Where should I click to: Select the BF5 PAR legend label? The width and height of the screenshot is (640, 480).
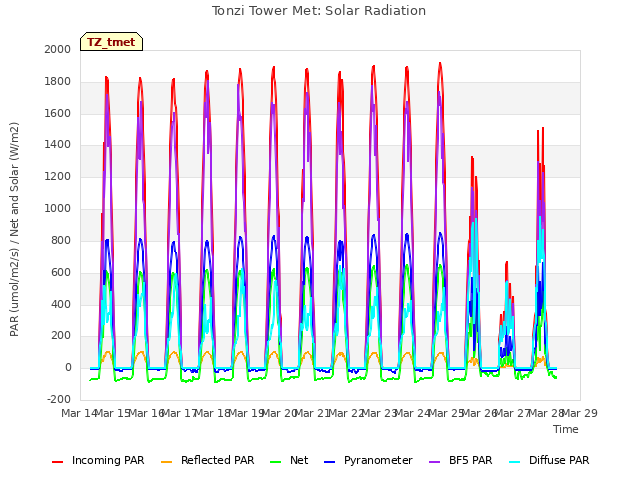coord(471,460)
